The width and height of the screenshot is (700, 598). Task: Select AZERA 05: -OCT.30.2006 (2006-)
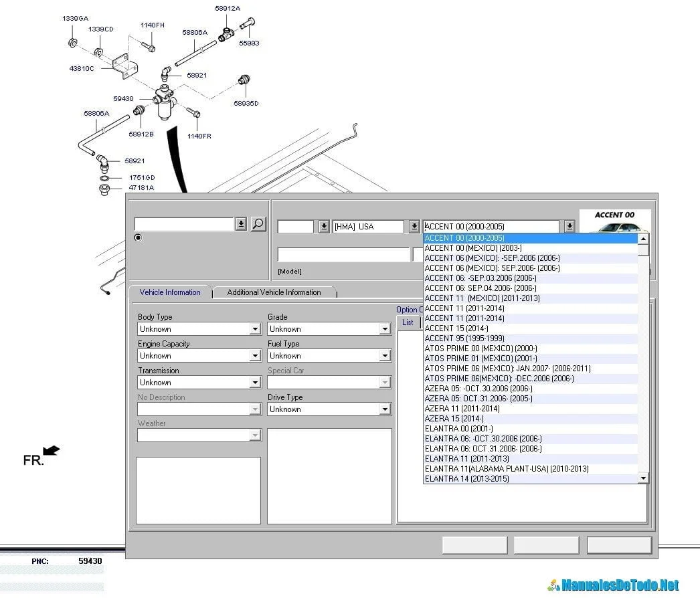531,389
